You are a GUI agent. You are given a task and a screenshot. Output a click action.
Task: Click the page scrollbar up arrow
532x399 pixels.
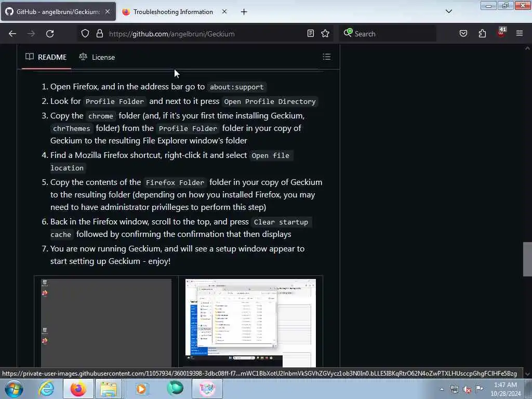point(527,48)
